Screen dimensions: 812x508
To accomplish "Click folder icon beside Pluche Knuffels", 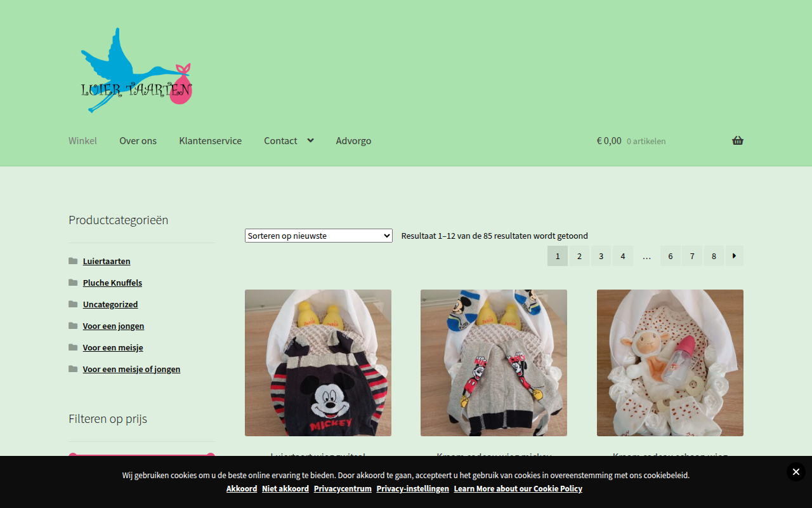I will (73, 283).
